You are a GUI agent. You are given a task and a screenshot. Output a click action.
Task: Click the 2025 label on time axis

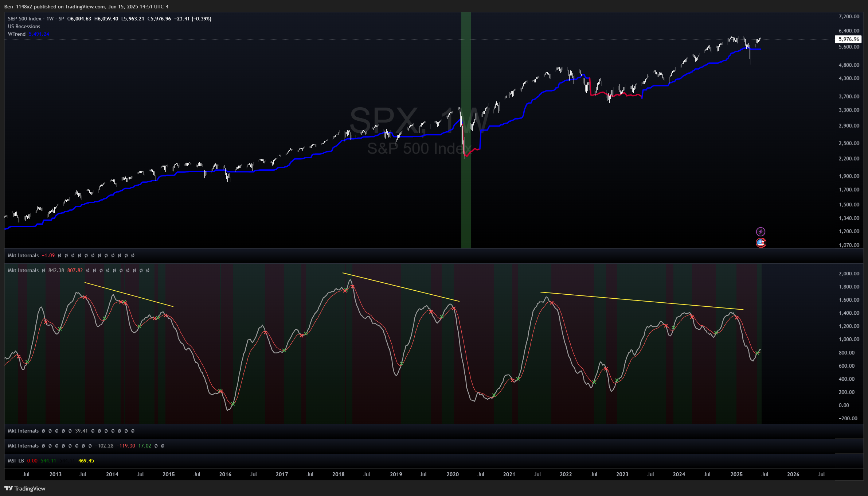pyautogui.click(x=736, y=474)
